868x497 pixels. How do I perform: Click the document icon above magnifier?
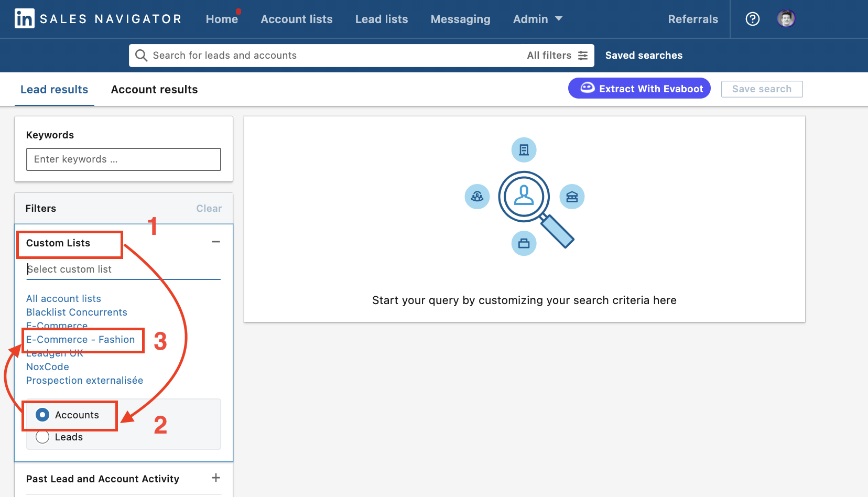[x=524, y=150]
